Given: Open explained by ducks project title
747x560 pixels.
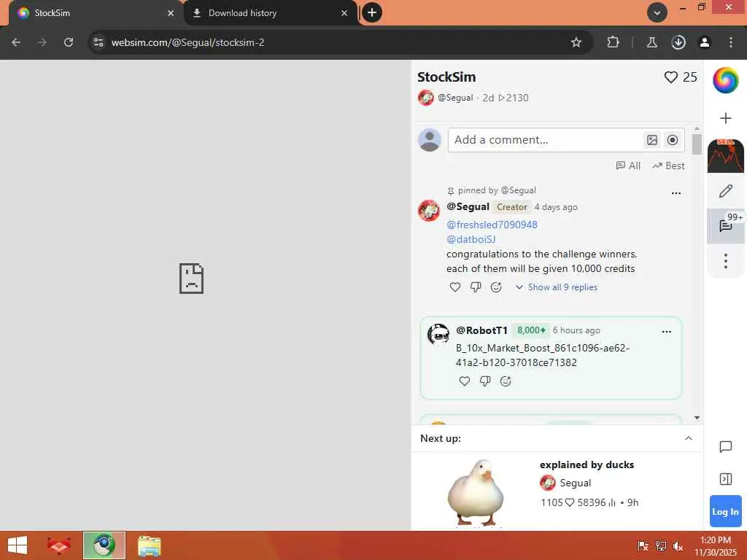Looking at the screenshot, I should click(587, 464).
